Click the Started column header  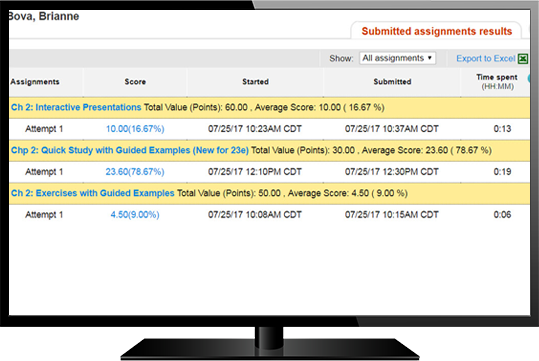(x=255, y=82)
